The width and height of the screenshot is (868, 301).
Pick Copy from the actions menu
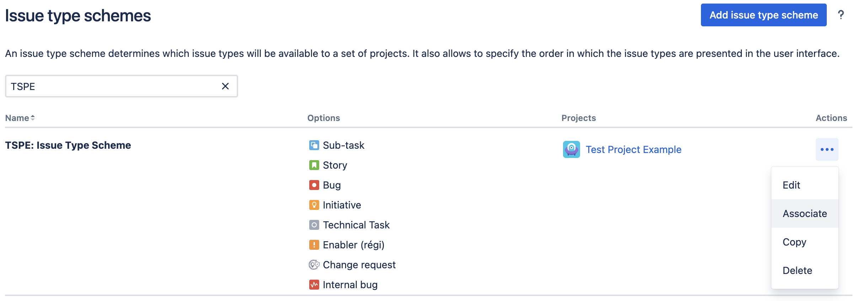point(794,242)
